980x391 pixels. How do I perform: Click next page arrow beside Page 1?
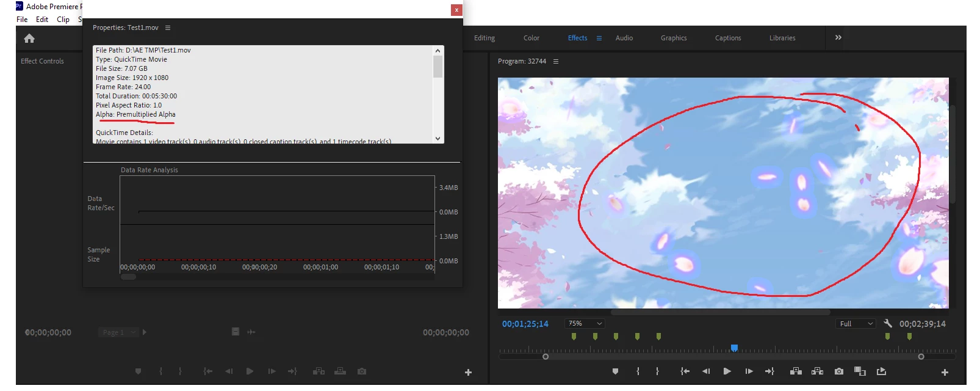click(145, 332)
